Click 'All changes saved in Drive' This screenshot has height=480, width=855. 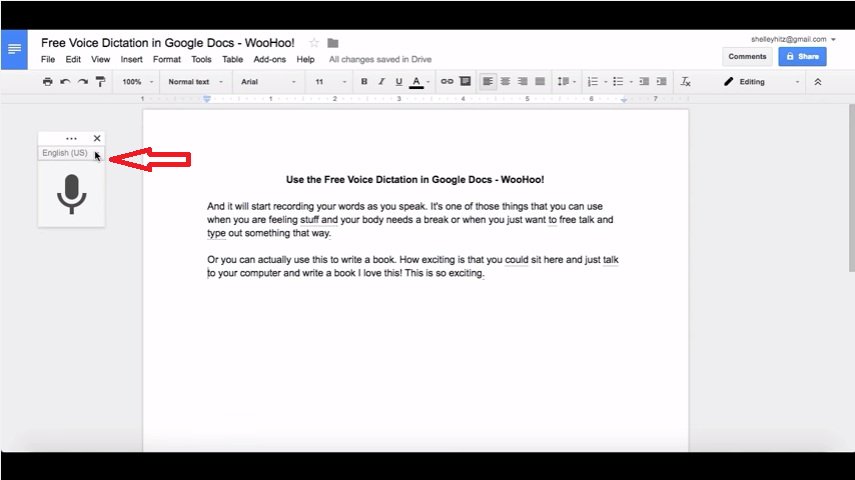380,59
